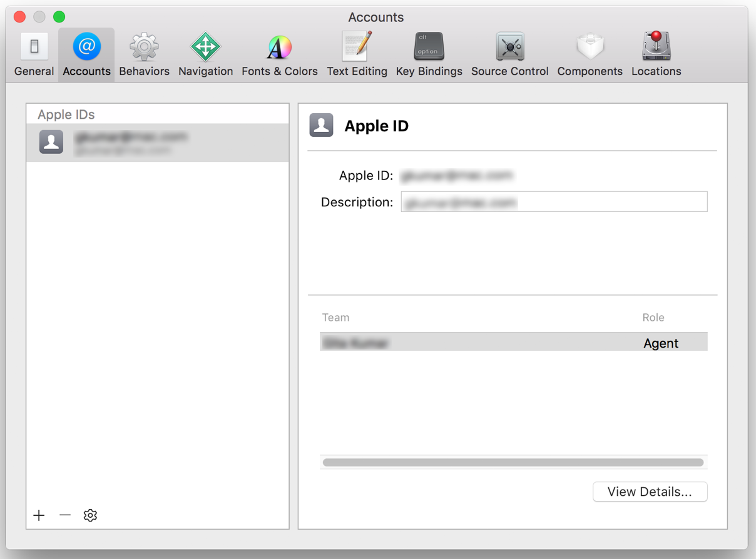The height and width of the screenshot is (559, 756).
Task: Zoom the window using green button
Action: [x=59, y=16]
